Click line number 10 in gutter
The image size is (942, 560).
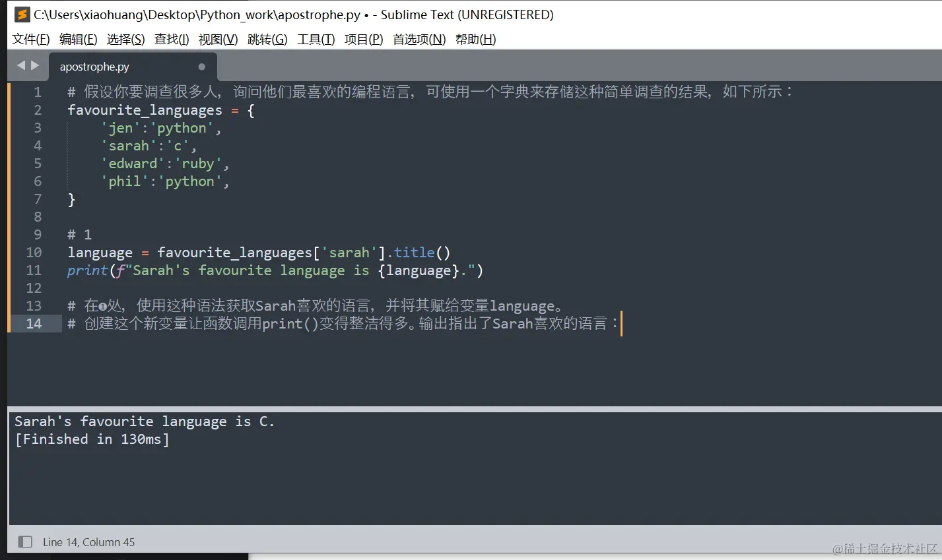pyautogui.click(x=34, y=252)
